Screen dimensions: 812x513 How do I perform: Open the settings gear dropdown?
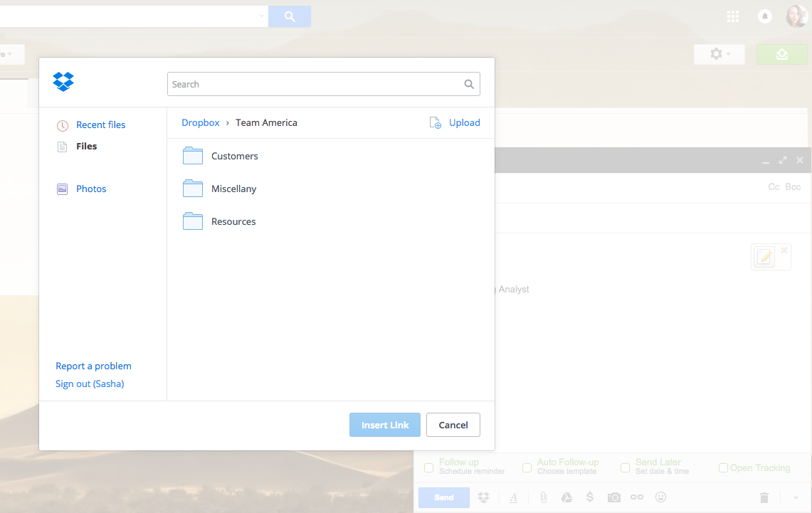[719, 54]
